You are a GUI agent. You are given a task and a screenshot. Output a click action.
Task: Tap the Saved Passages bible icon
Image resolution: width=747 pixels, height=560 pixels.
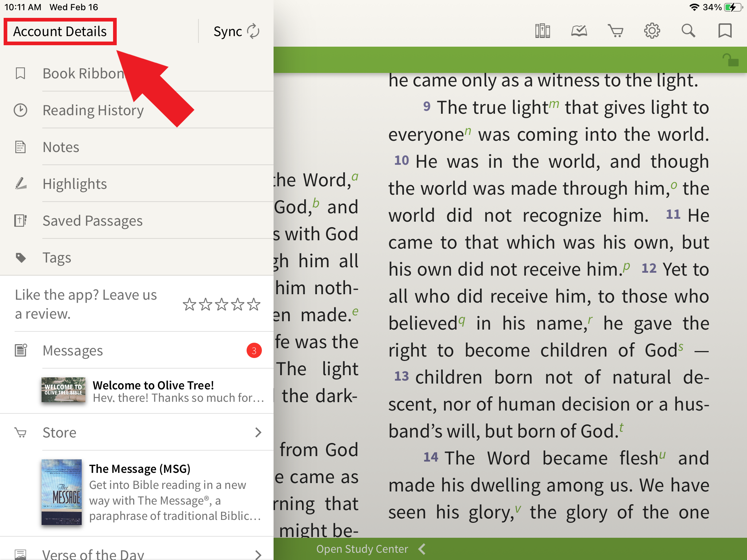20,220
